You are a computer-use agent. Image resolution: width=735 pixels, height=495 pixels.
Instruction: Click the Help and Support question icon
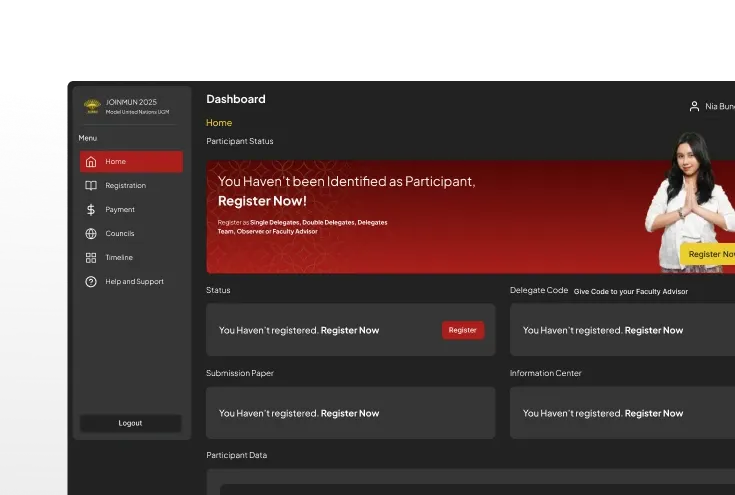pyautogui.click(x=91, y=282)
